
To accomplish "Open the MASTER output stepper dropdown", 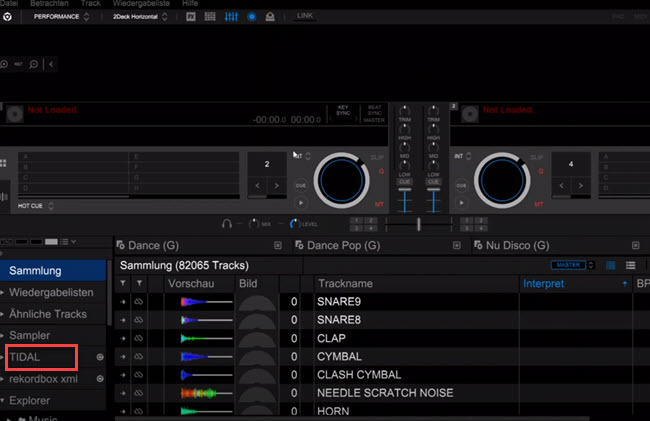I will (592, 265).
